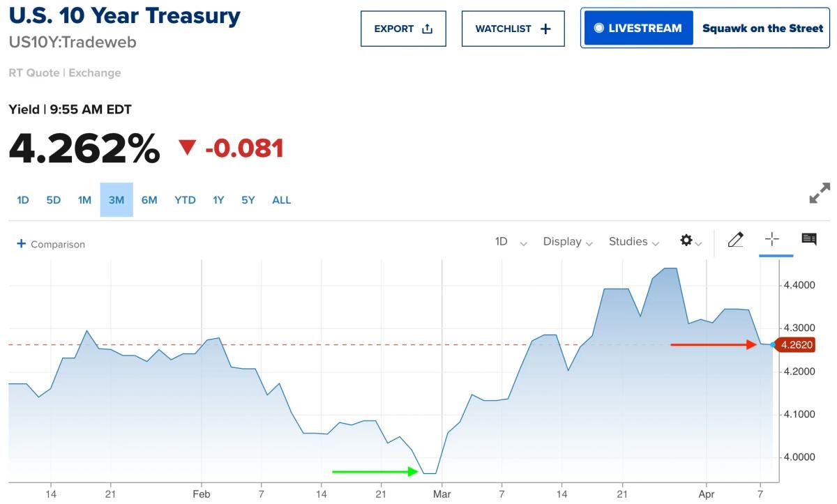Switch to the YTD tab

click(x=185, y=199)
